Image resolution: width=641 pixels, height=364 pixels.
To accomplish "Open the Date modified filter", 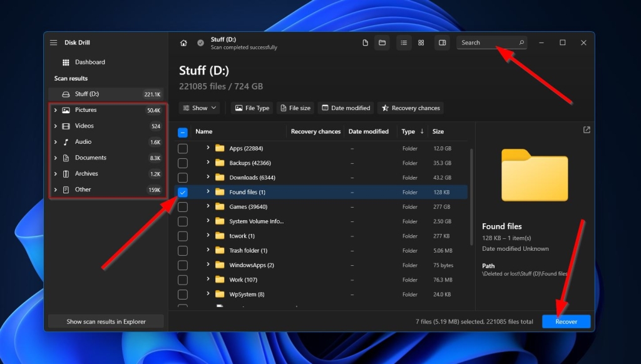I will (x=346, y=108).
